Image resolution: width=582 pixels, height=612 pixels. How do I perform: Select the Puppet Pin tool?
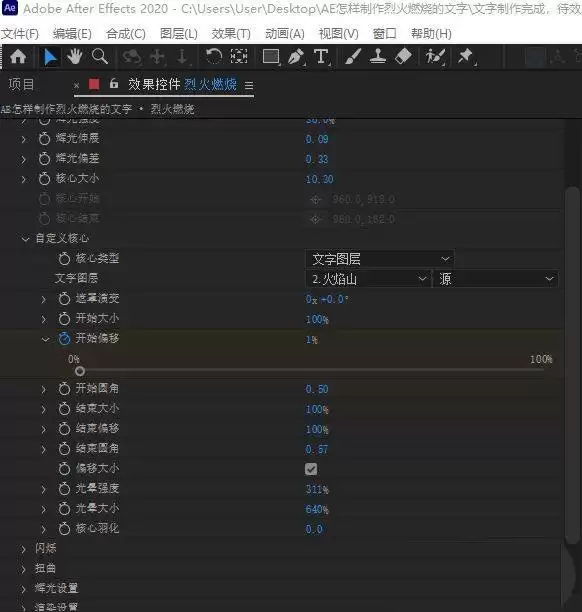coord(465,57)
